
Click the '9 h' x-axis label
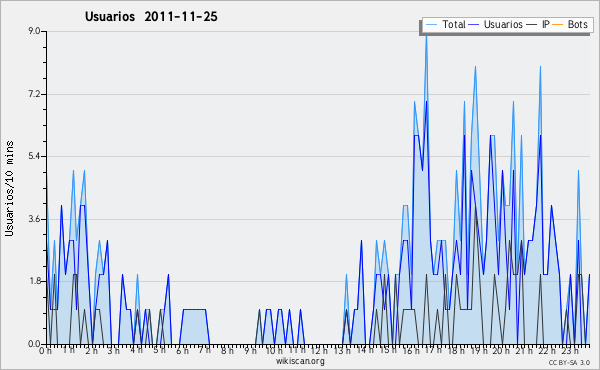pos(250,350)
